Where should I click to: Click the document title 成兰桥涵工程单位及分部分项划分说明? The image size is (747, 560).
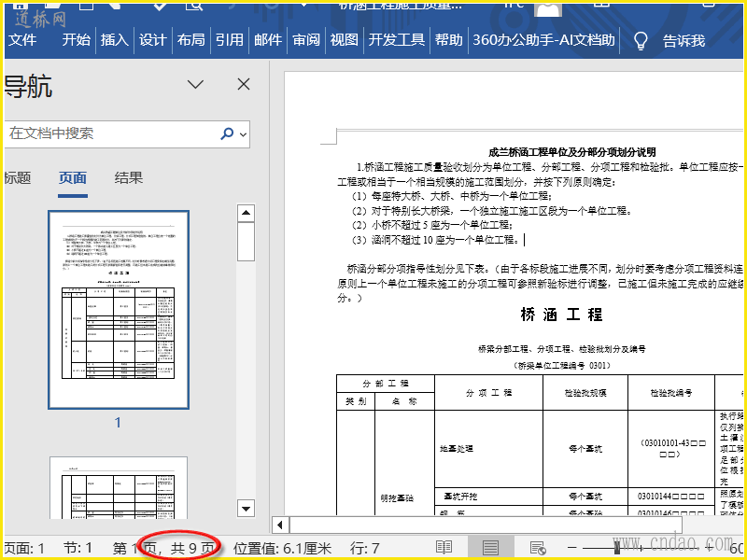click(x=572, y=152)
